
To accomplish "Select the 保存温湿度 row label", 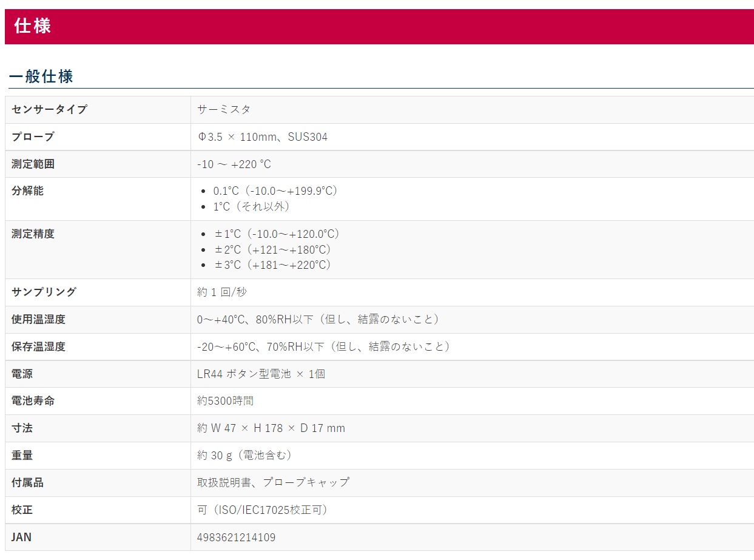I will [x=38, y=347].
